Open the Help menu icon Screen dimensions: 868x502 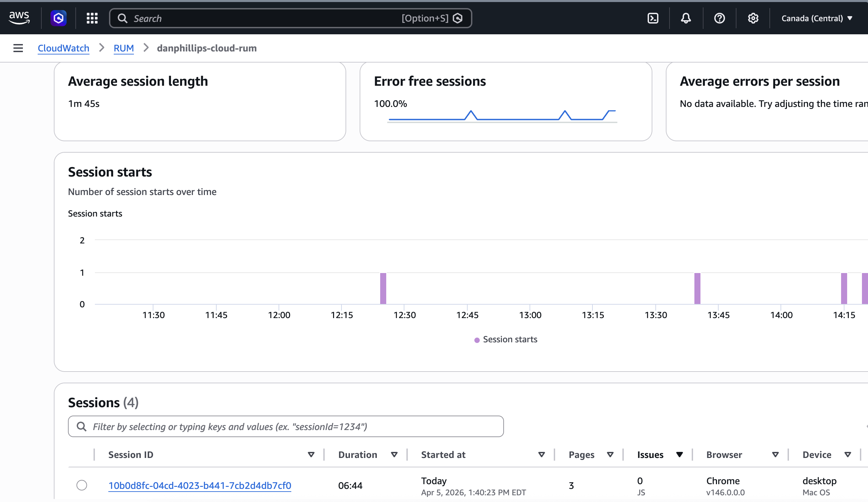(x=719, y=18)
